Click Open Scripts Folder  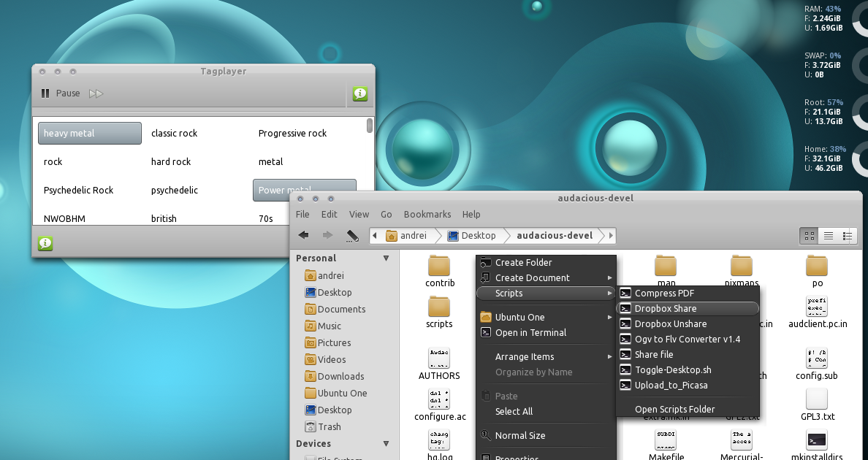point(674,409)
